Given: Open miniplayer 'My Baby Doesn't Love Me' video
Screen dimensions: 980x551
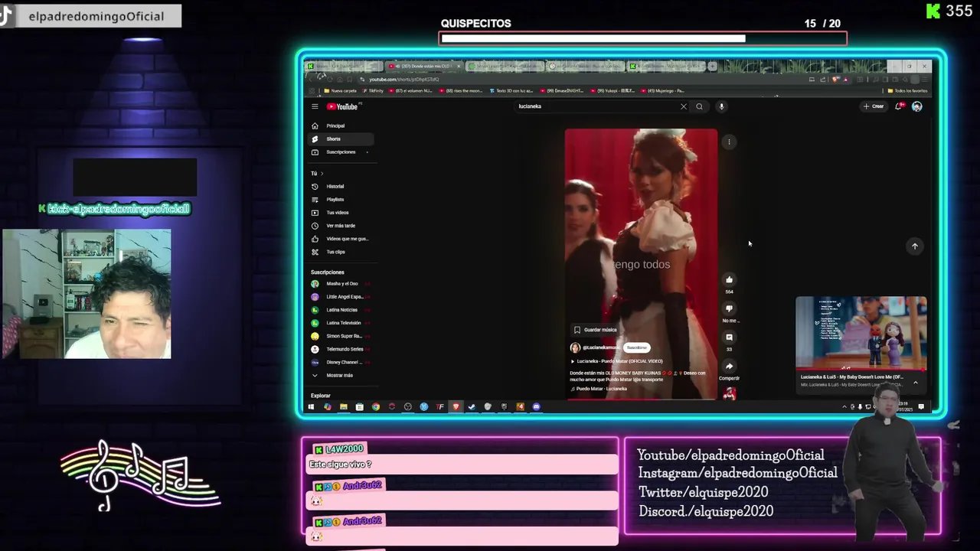Looking at the screenshot, I should point(861,334).
